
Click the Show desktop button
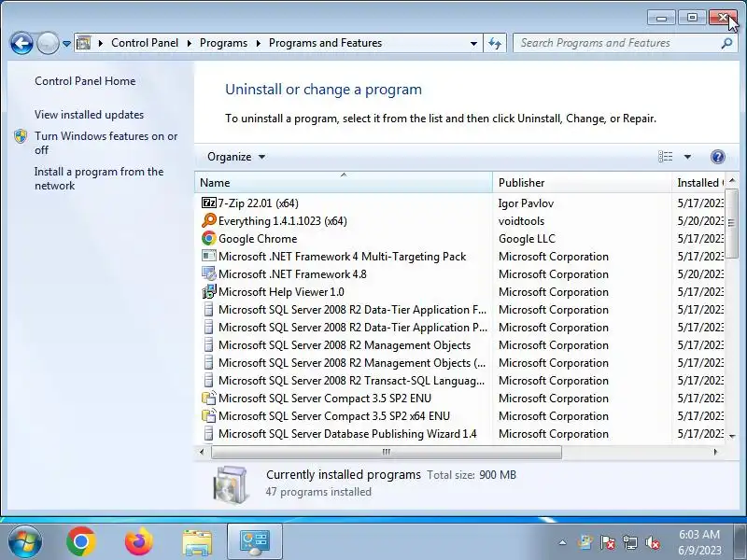pyautogui.click(x=741, y=542)
